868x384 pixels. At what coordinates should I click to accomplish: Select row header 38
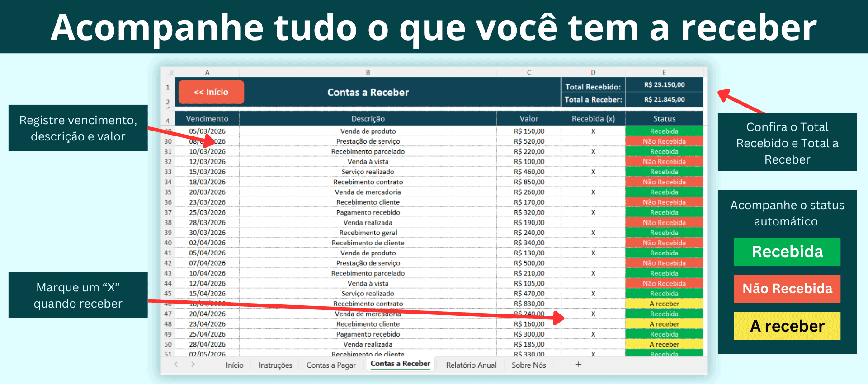(168, 222)
